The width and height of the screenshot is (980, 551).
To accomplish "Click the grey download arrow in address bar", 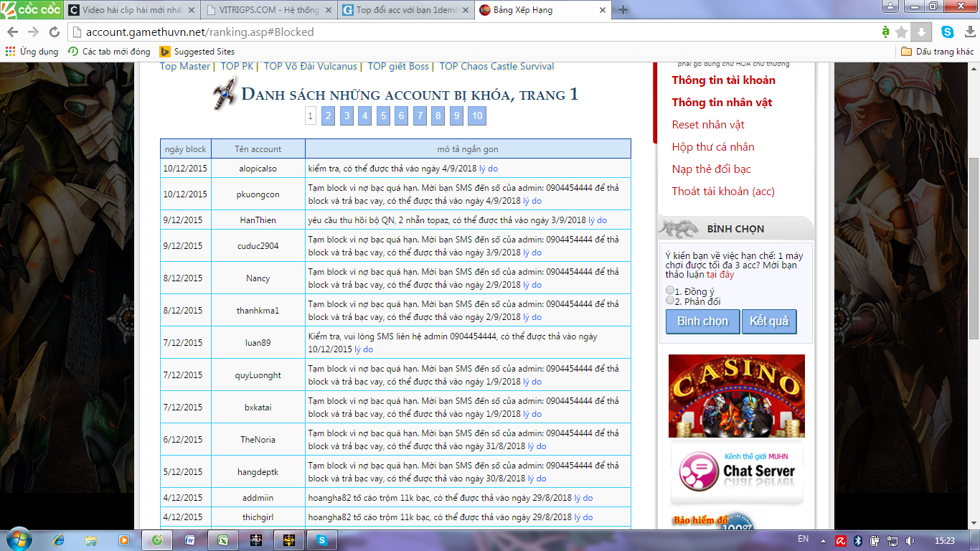I will (922, 32).
